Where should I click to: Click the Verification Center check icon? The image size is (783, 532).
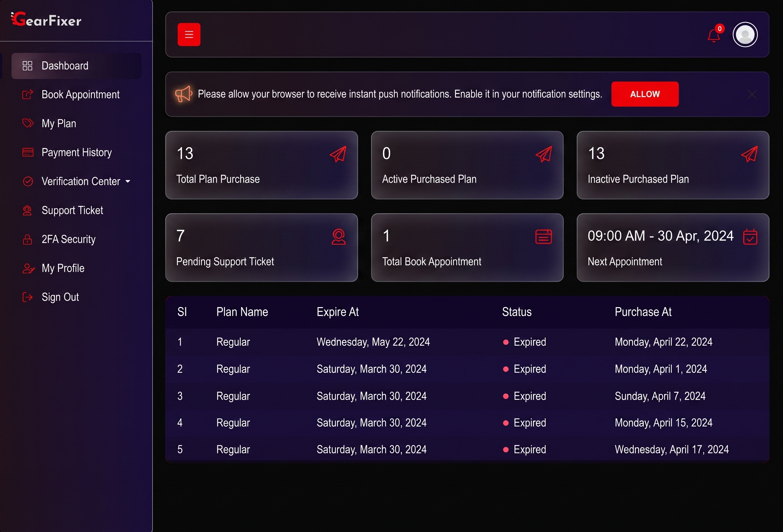coord(28,181)
